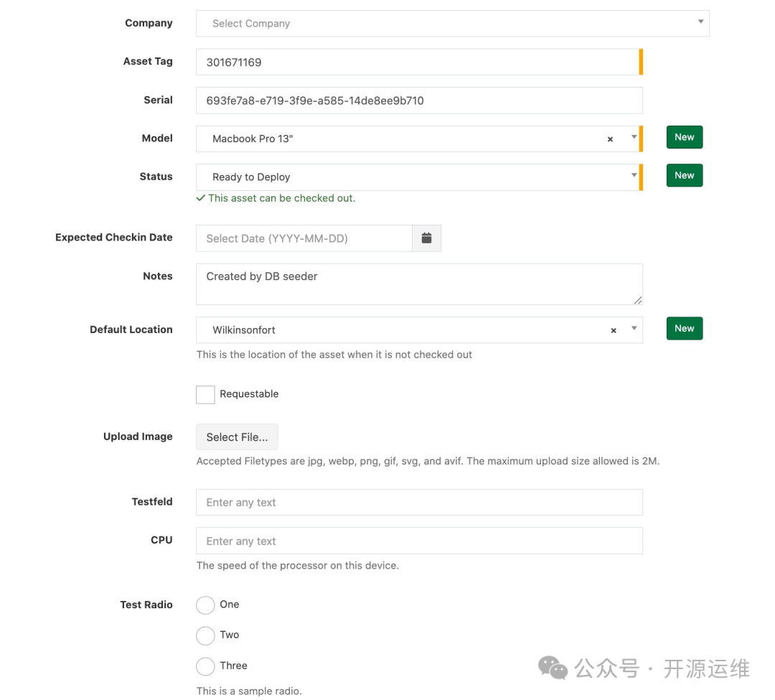Click the Test Radio label
The height and width of the screenshot is (700, 775).
[146, 605]
